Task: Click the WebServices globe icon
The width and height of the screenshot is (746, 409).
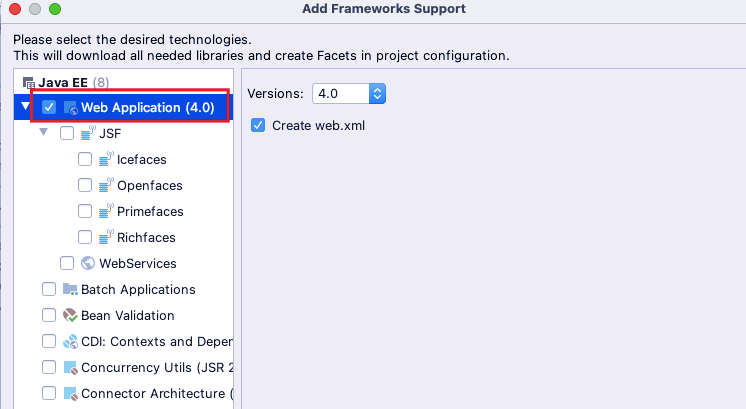Action: click(x=88, y=263)
